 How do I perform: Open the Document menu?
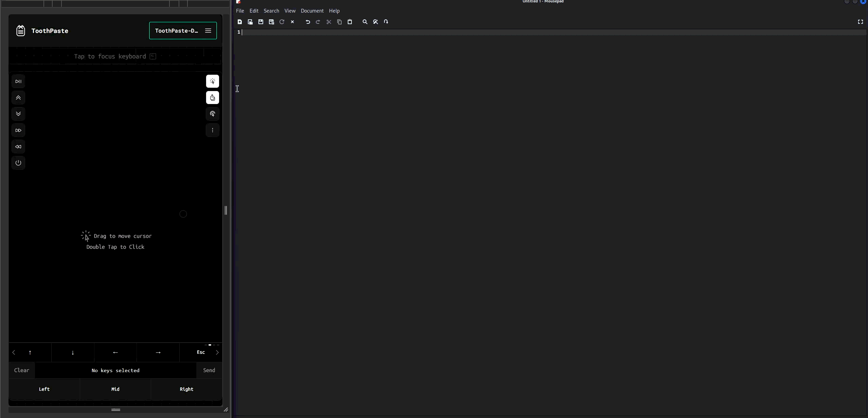[312, 11]
